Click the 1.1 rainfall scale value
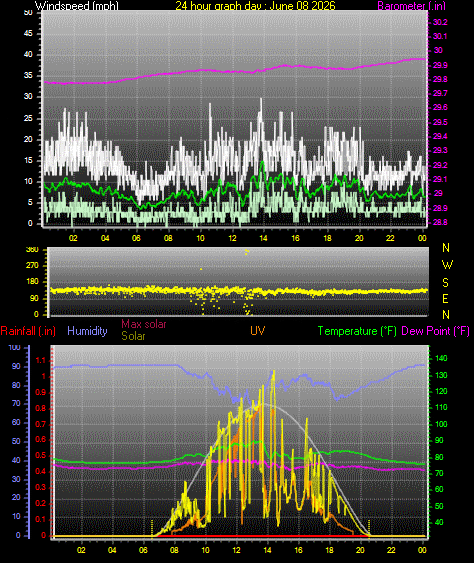The image size is (474, 563). pos(41,360)
